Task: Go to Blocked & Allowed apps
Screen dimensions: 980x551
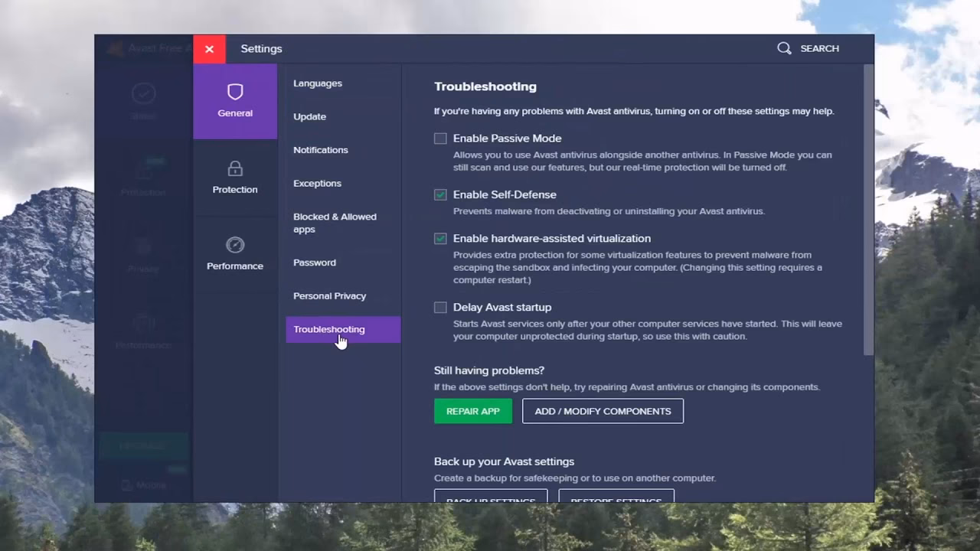Action: pos(335,223)
